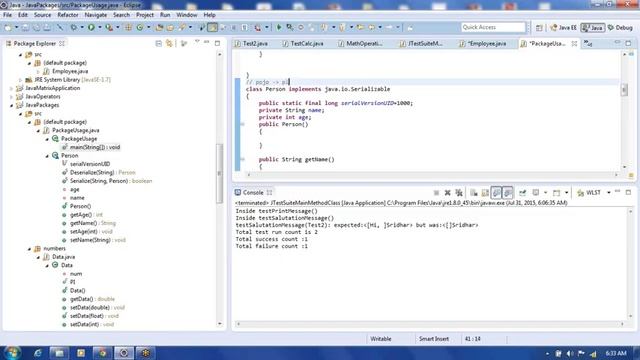Click the Quick Access field
Screen dimensions: 640x360
(493, 27)
